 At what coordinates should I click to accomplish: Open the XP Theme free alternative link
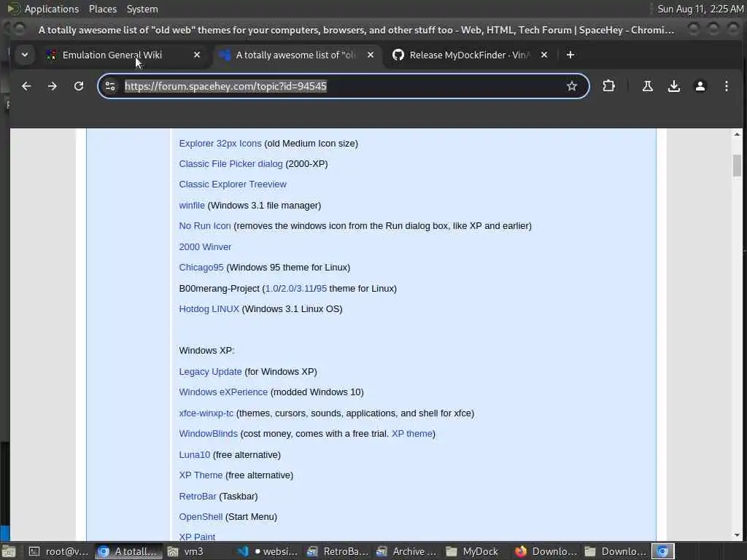(201, 475)
